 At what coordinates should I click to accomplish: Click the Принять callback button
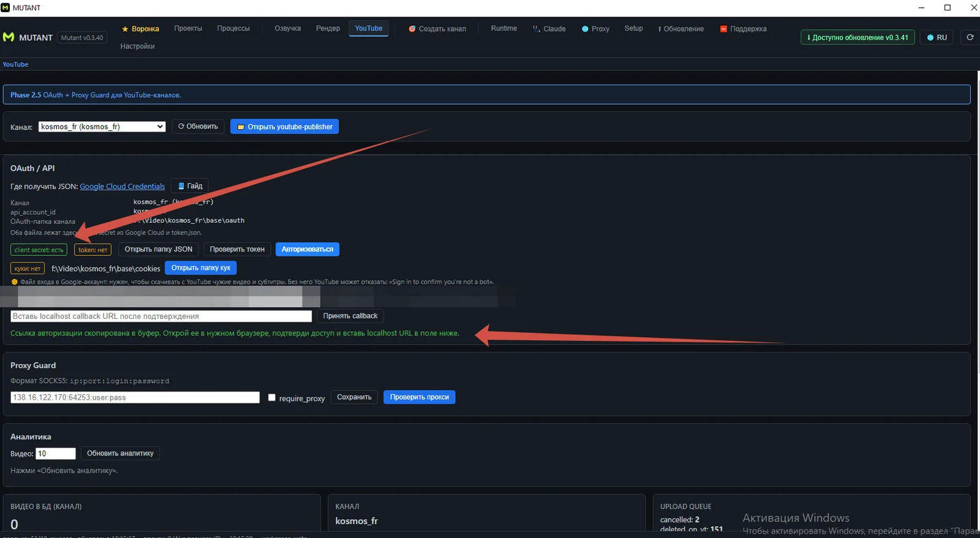click(350, 316)
